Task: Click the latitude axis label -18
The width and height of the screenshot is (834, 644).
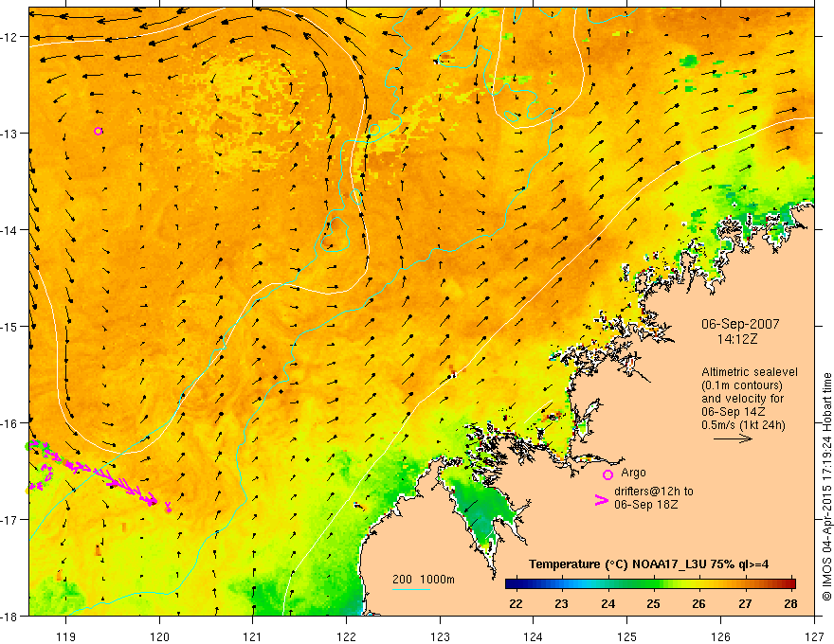Action: click(10, 616)
